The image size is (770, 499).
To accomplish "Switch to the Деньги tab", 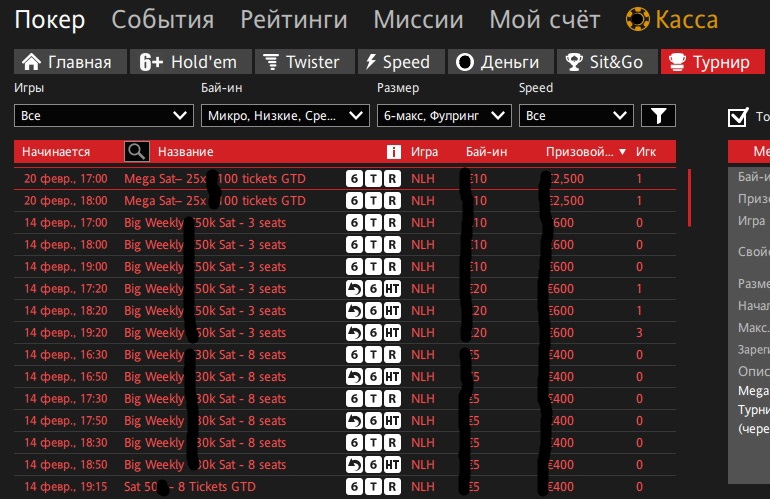I will point(500,62).
